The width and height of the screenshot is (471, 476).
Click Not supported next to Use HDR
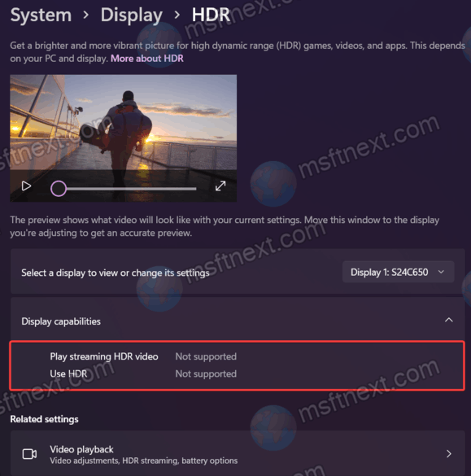(206, 373)
